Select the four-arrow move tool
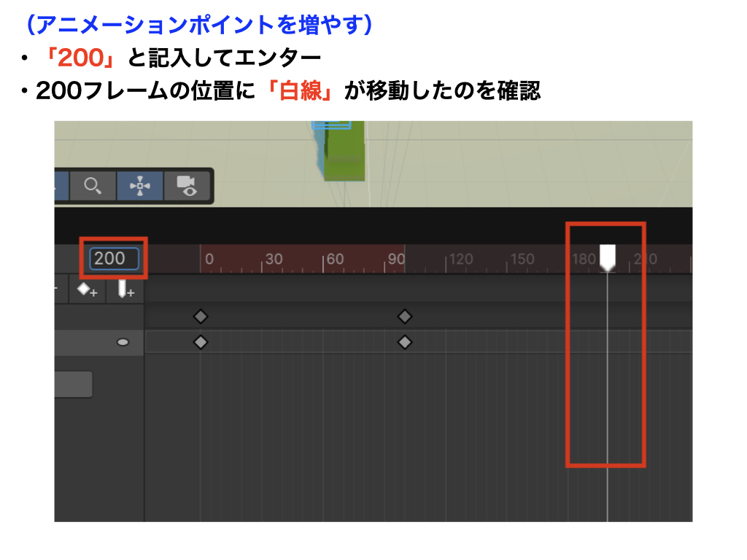Screen dimensions: 747x560 [x=139, y=186]
